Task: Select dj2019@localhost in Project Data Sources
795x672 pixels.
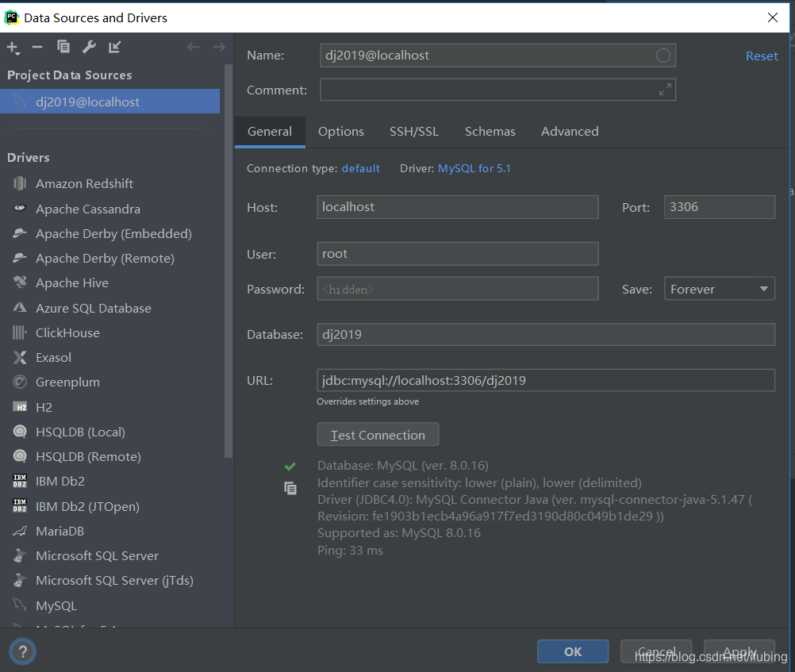Action: (110, 102)
